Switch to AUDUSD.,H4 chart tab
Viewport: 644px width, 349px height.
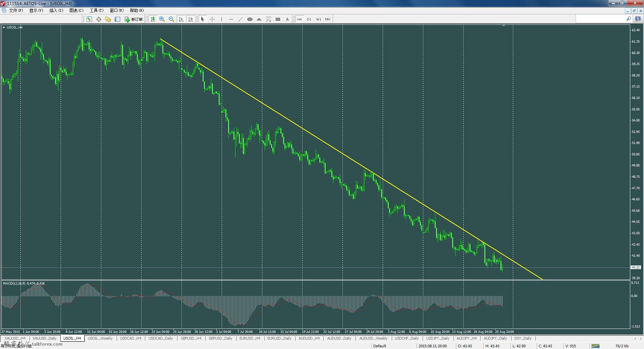click(x=309, y=338)
